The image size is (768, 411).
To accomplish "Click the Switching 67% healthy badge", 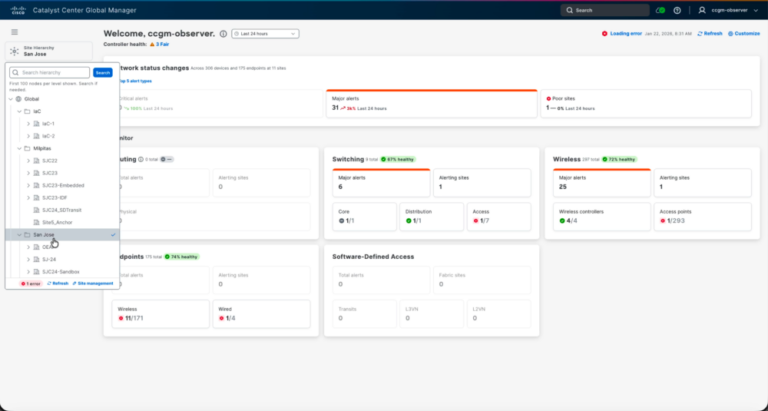I will (399, 159).
